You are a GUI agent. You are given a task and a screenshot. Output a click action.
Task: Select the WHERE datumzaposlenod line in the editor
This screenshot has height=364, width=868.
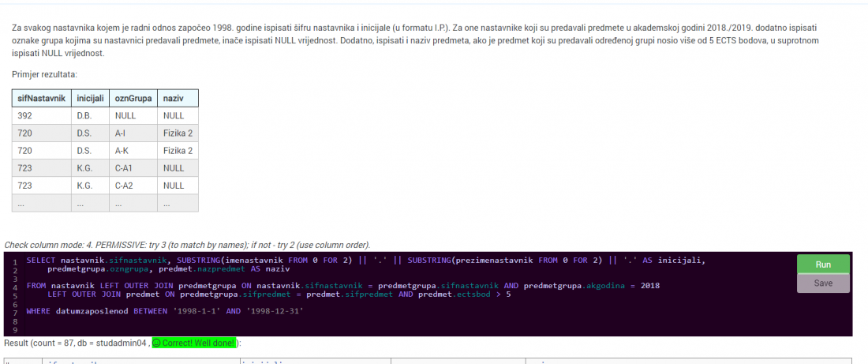coord(165,311)
